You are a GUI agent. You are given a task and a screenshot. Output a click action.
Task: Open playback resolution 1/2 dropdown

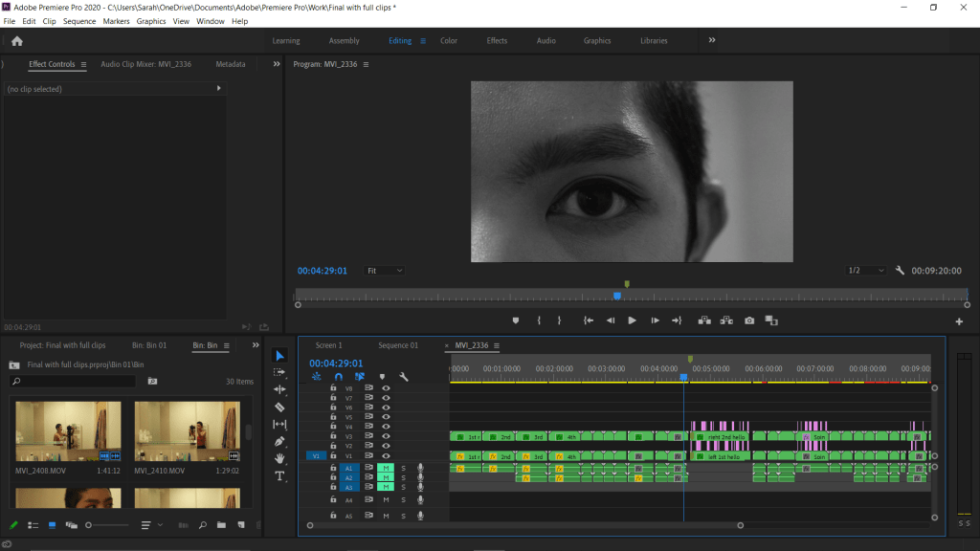tap(867, 271)
